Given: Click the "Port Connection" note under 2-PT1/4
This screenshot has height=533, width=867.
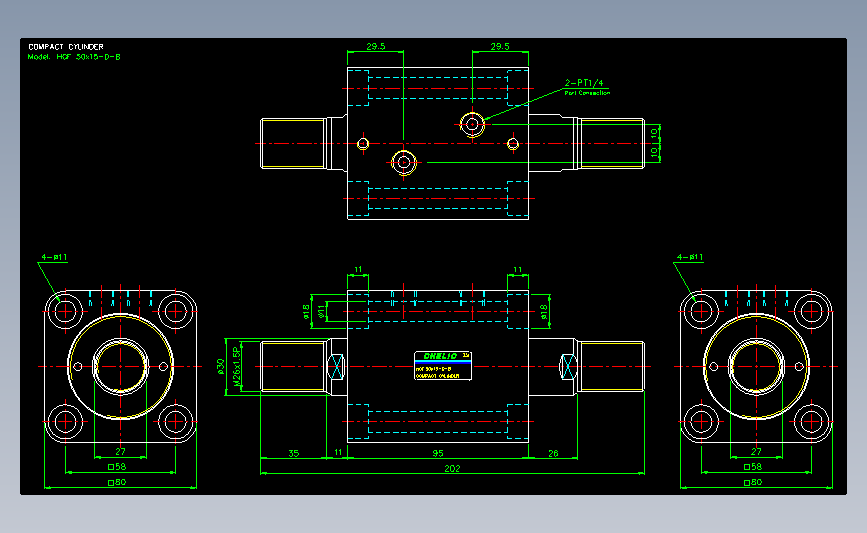Looking at the screenshot, I should 587,93.
